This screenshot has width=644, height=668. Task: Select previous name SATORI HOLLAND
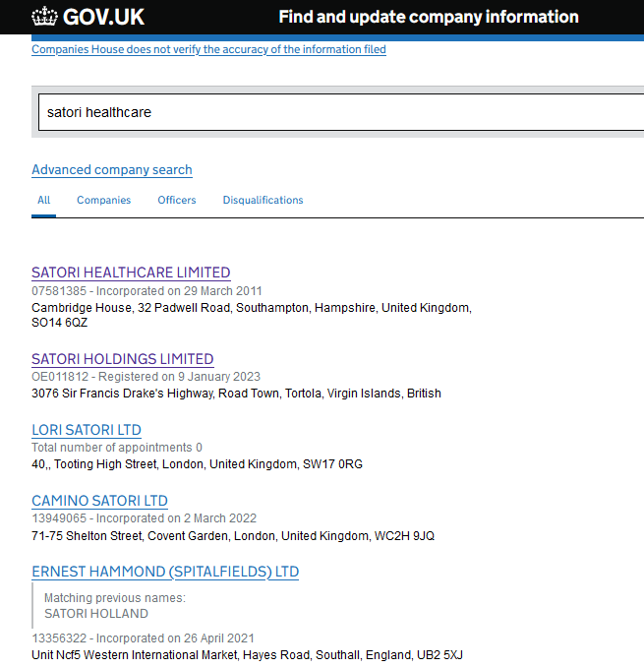(x=96, y=614)
